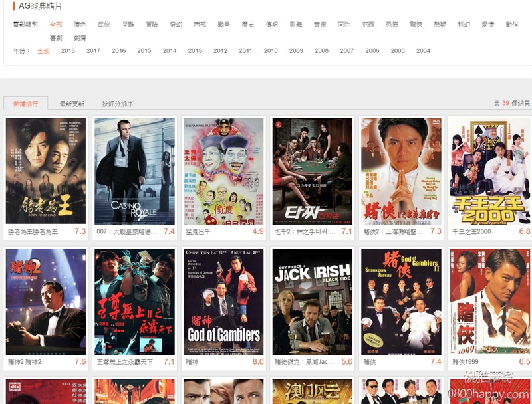This screenshot has height=404, width=532.
Task: Limit movies to year 2006
Action: click(372, 51)
